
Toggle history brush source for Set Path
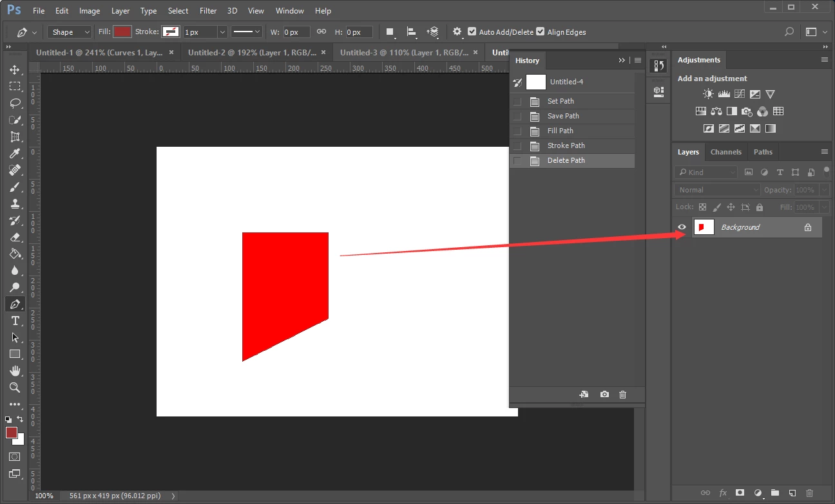pos(517,101)
